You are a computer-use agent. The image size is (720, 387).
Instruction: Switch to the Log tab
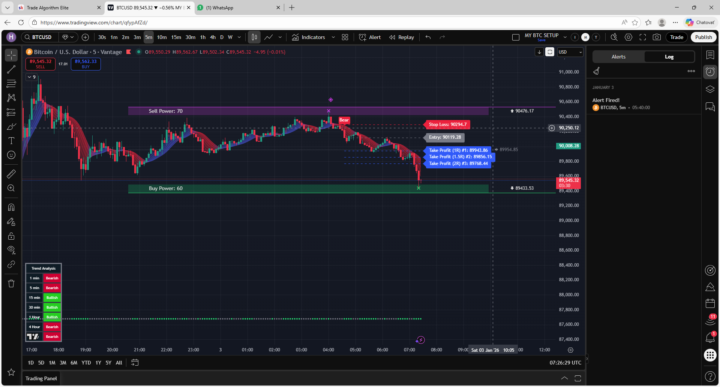click(x=669, y=57)
